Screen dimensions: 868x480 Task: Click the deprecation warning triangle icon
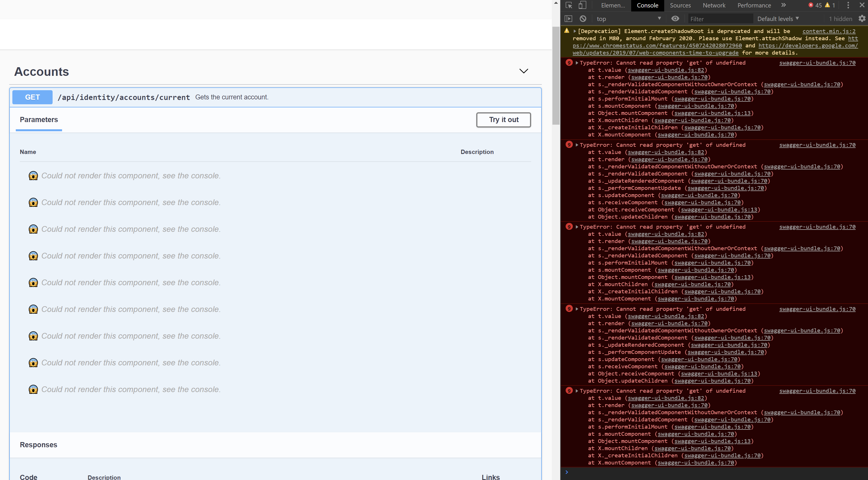coord(567,31)
